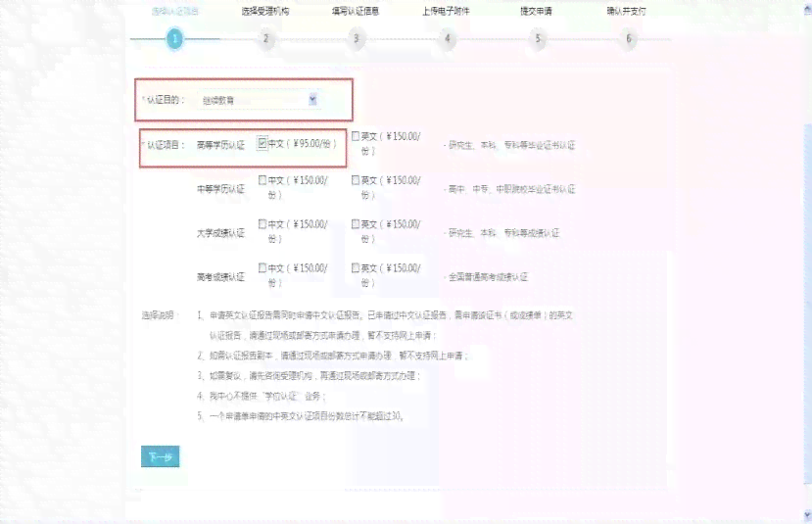The image size is (812, 524).
Task: Uncheck 高等学历认证 中文 ¥95.00 checkbox
Action: [263, 143]
